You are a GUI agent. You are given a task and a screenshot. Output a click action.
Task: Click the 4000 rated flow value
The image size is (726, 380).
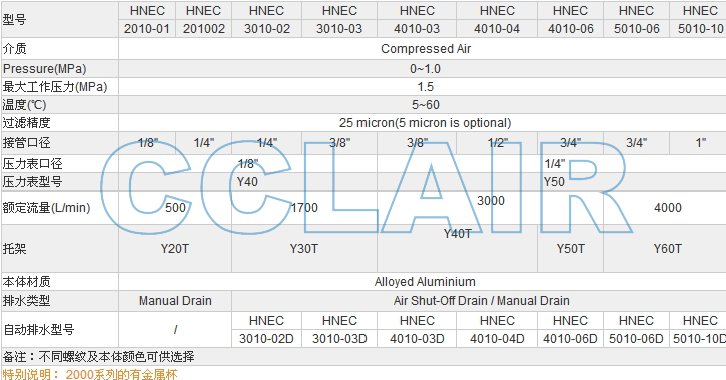coord(667,208)
